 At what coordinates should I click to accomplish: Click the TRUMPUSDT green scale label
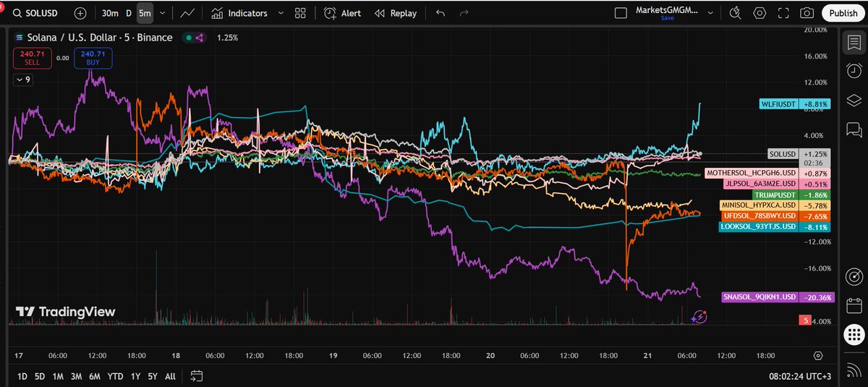pyautogui.click(x=791, y=195)
